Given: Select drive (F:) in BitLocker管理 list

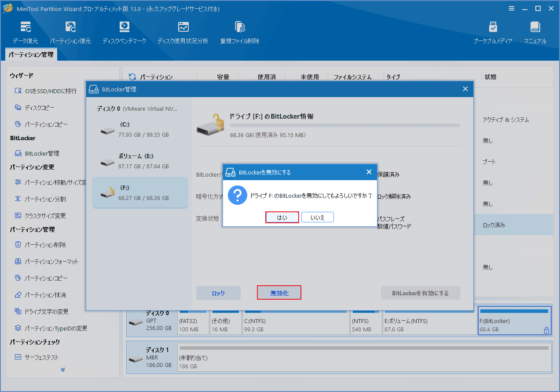Looking at the screenshot, I should tap(140, 192).
